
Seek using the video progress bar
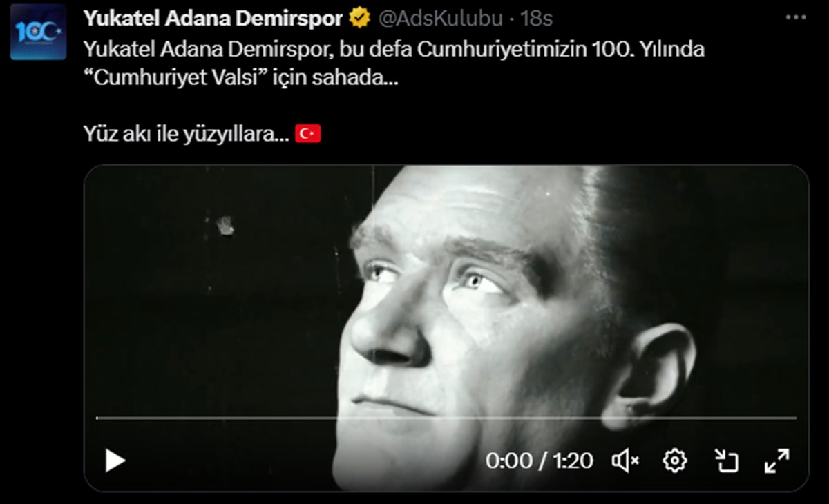[x=446, y=418]
